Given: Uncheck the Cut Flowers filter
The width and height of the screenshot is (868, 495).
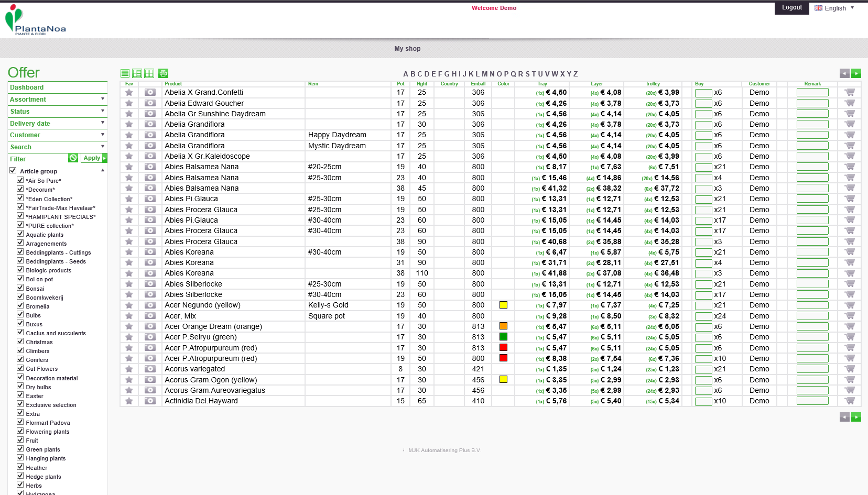Looking at the screenshot, I should [20, 368].
